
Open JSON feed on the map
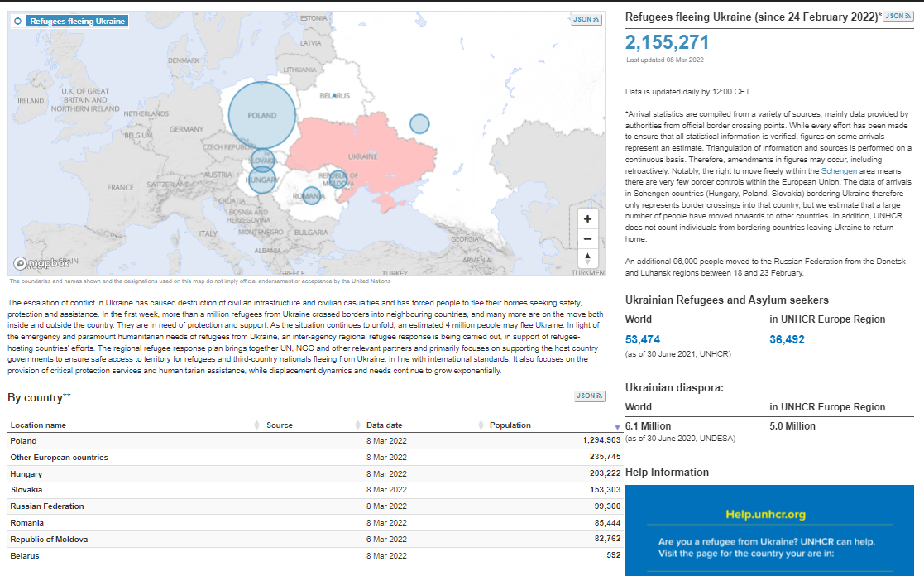pyautogui.click(x=586, y=20)
